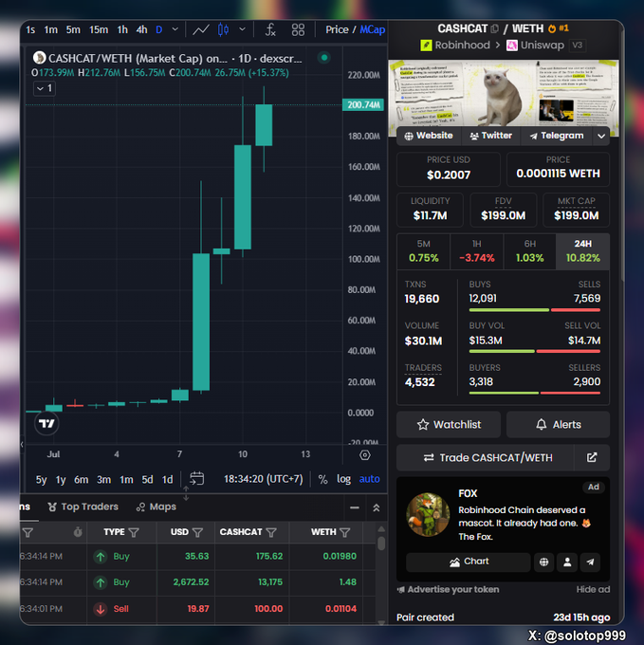Switch chart to Price mode
This screenshot has height=645, width=644.
[337, 29]
